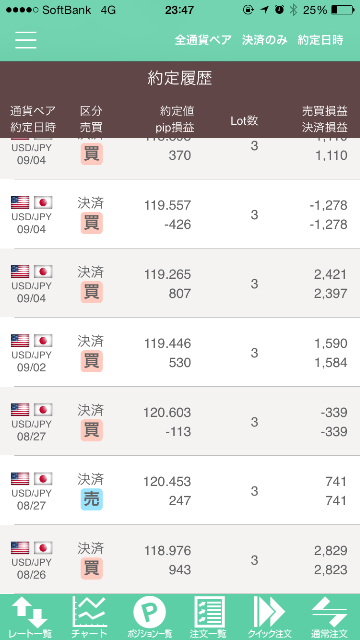
Task: Open the hamburger menu
Action: pos(26,40)
